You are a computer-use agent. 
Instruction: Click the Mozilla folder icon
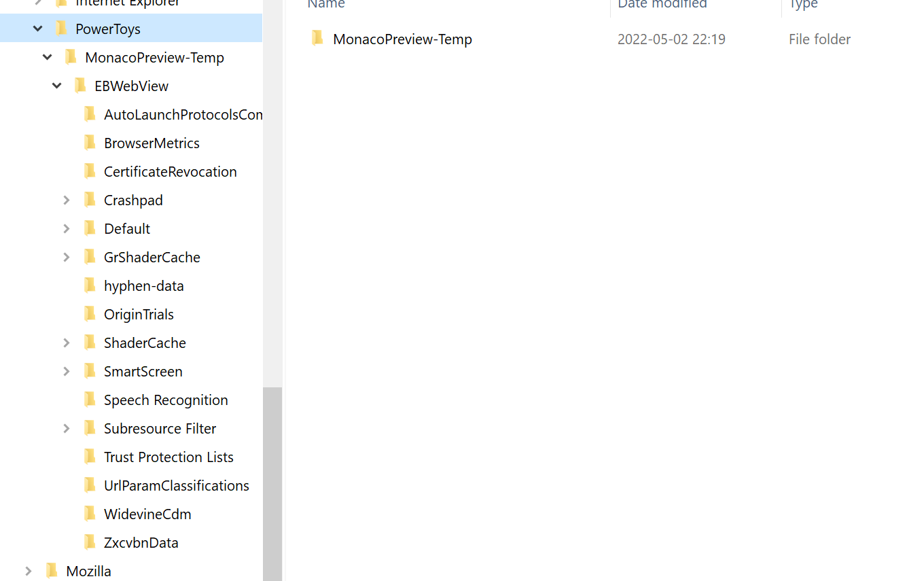[x=52, y=570]
